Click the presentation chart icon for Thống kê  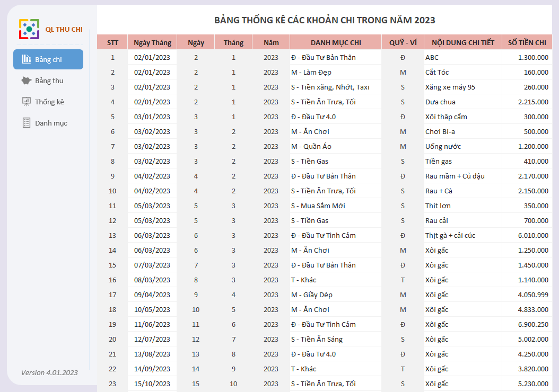27,102
